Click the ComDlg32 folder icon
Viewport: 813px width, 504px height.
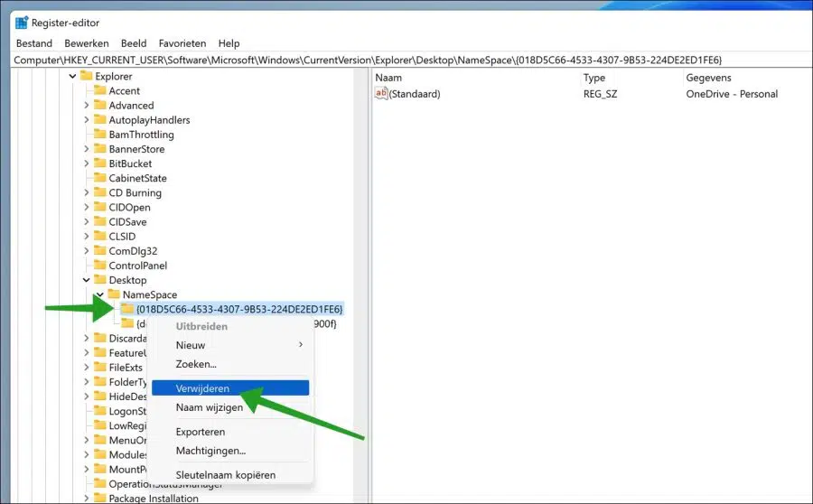click(100, 250)
